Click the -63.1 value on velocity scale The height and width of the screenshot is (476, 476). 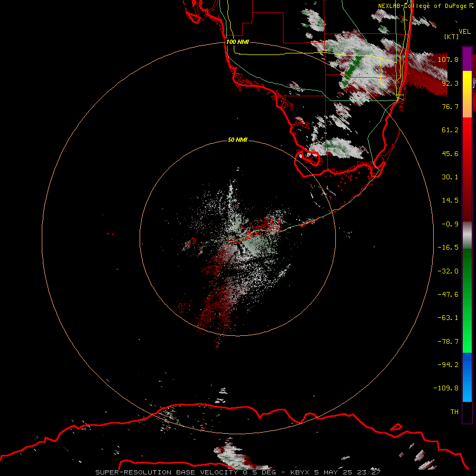pyautogui.click(x=448, y=318)
